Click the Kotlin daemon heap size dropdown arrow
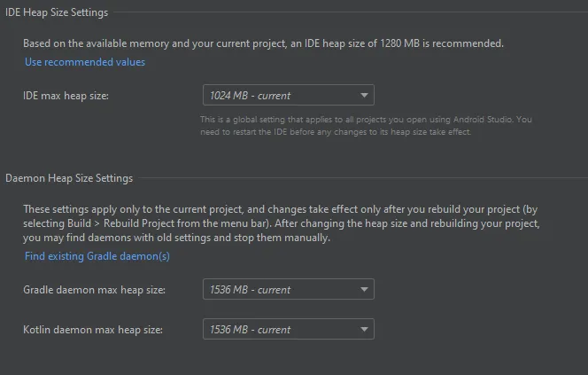Viewport: 588px width, 375px height. pos(364,330)
